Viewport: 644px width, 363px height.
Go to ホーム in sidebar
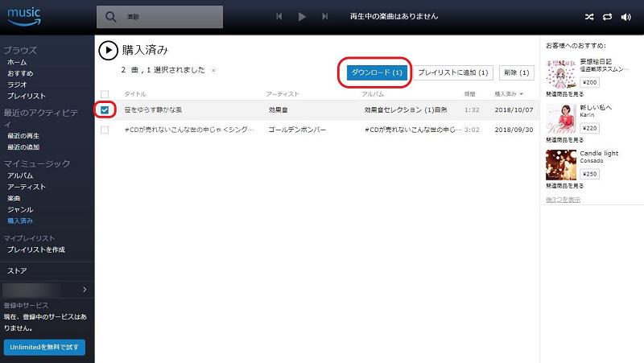pos(17,62)
